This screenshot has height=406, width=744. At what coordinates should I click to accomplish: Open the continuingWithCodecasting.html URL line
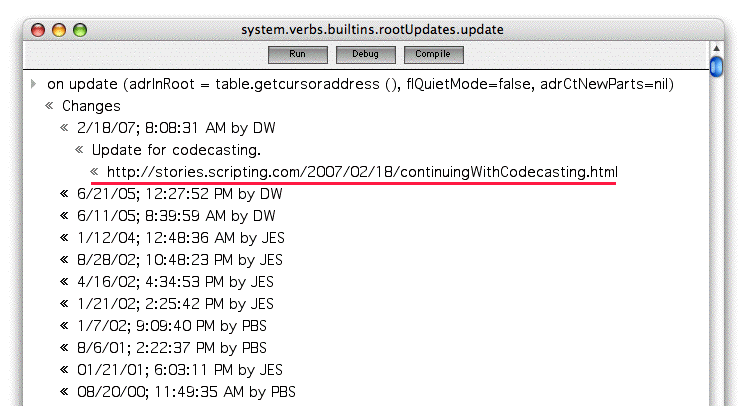coord(361,172)
